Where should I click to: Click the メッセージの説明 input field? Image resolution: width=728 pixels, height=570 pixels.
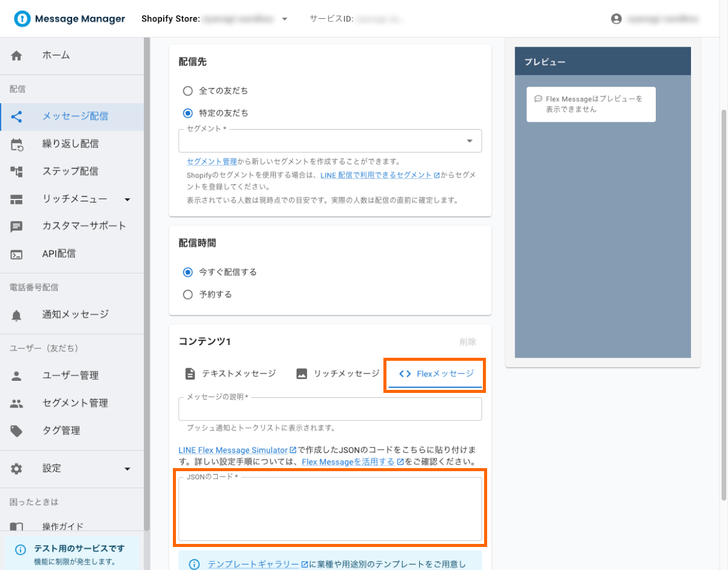(330, 409)
